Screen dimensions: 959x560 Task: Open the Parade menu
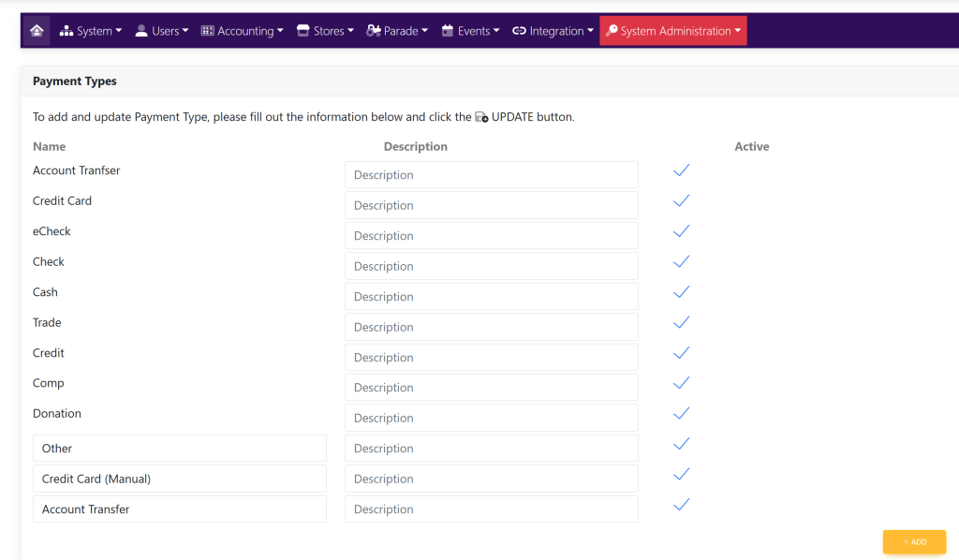(400, 31)
